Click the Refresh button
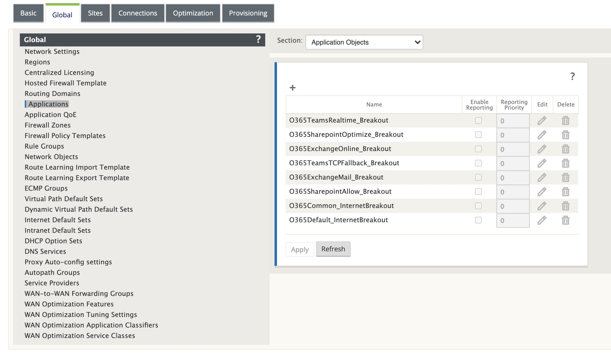 [333, 249]
